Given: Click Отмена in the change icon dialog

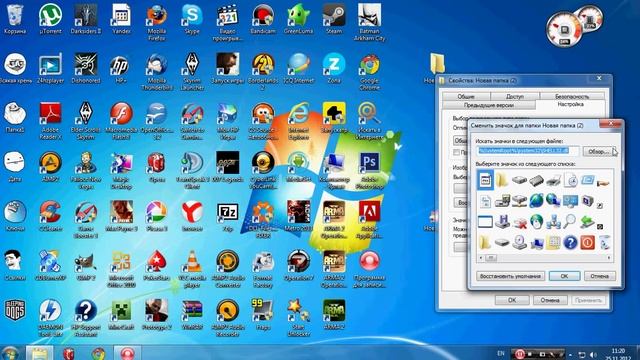Looking at the screenshot, I should tap(599, 276).
